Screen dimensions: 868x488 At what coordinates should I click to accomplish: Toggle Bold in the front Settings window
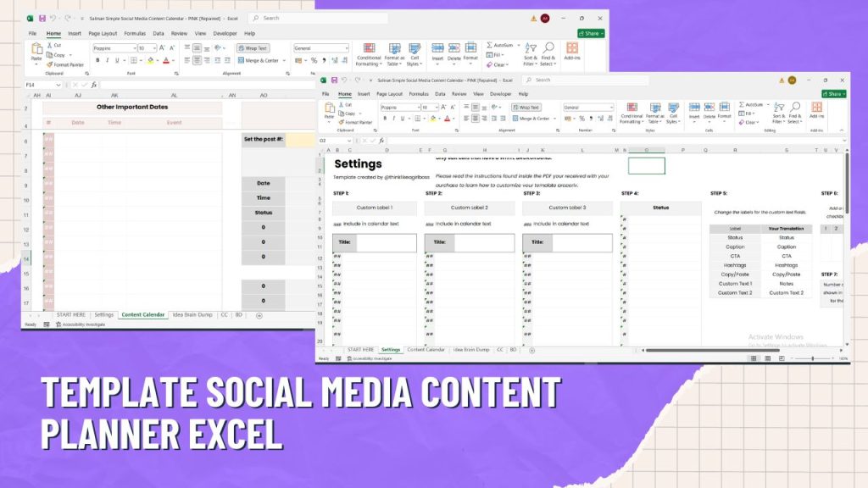coord(385,119)
